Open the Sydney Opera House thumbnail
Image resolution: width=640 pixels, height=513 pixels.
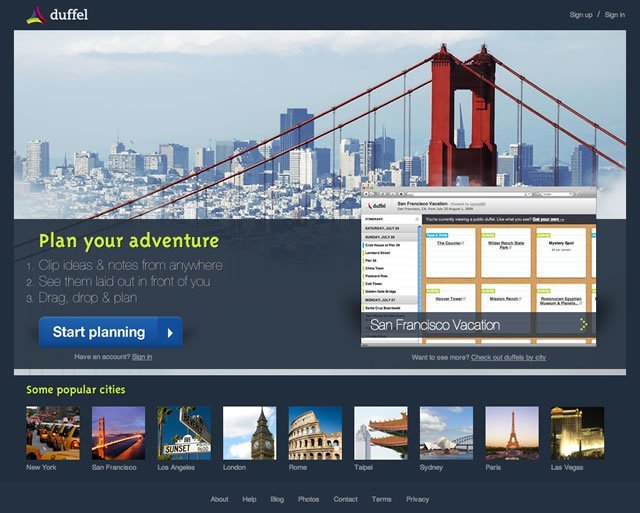point(446,433)
